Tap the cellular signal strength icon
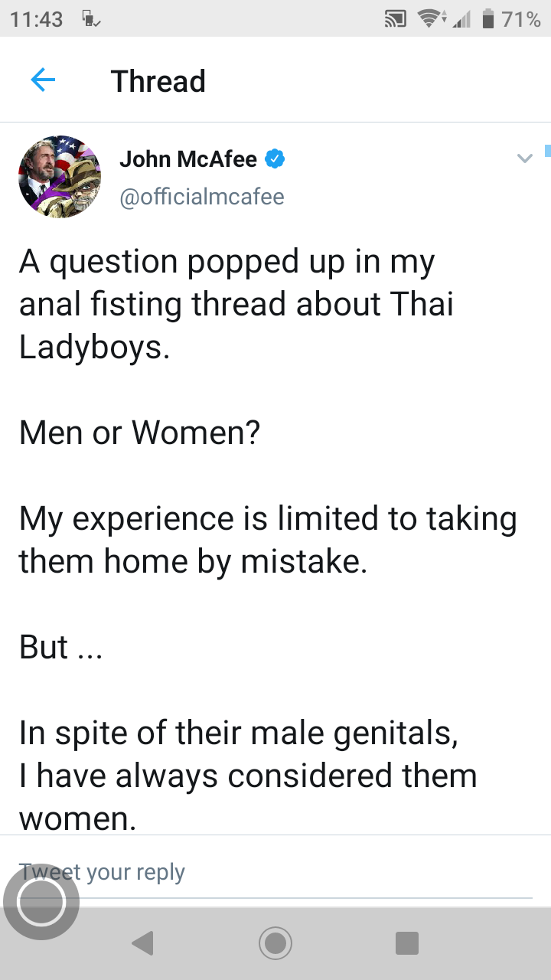Image resolution: width=551 pixels, height=980 pixels. tap(461, 19)
